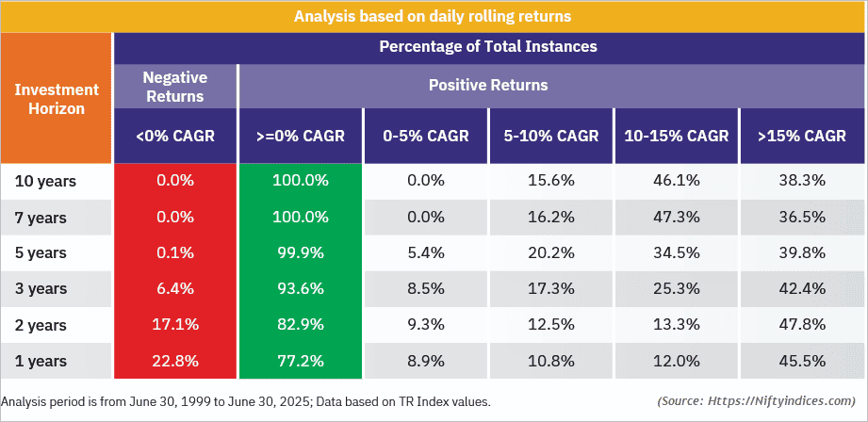Select the '5-10% CAGR' column header
The width and height of the screenshot is (868, 422).
click(551, 136)
